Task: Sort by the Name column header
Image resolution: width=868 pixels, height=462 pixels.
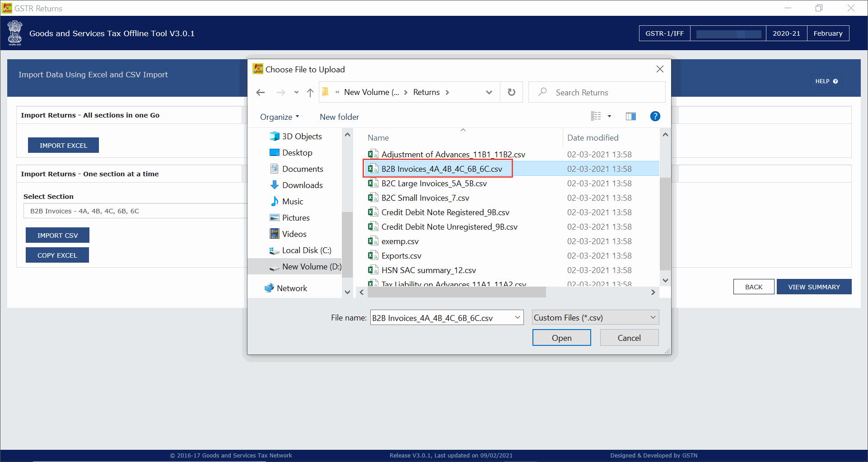Action: tap(378, 138)
